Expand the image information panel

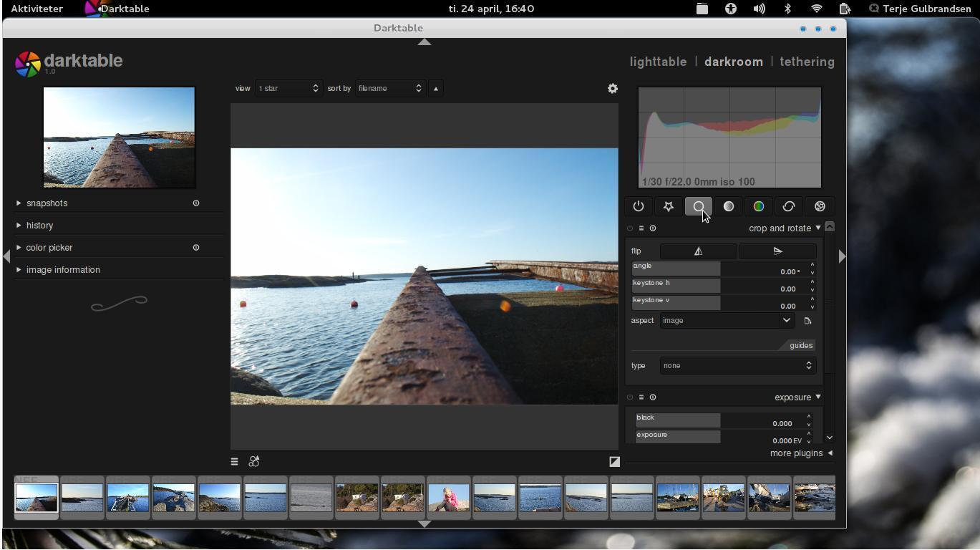(x=63, y=269)
